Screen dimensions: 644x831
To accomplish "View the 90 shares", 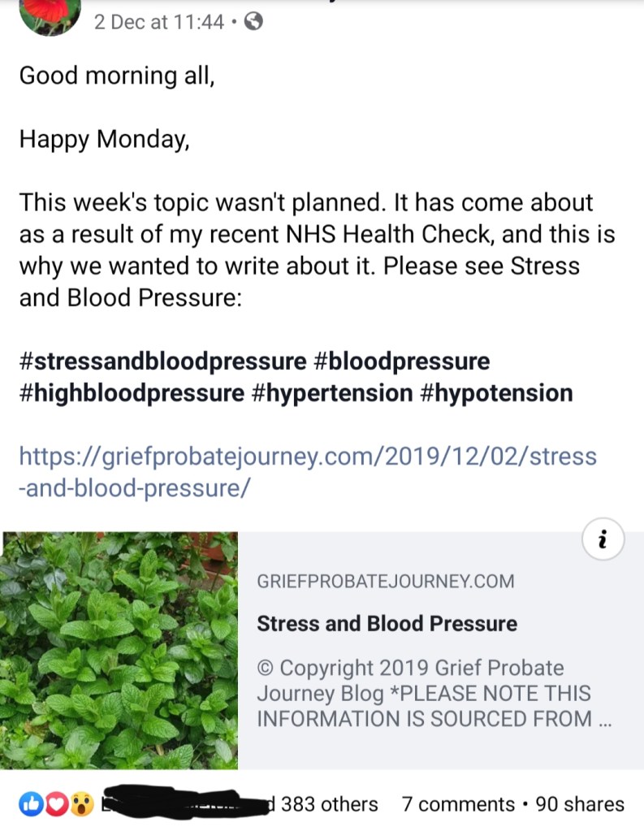I will click(x=581, y=804).
